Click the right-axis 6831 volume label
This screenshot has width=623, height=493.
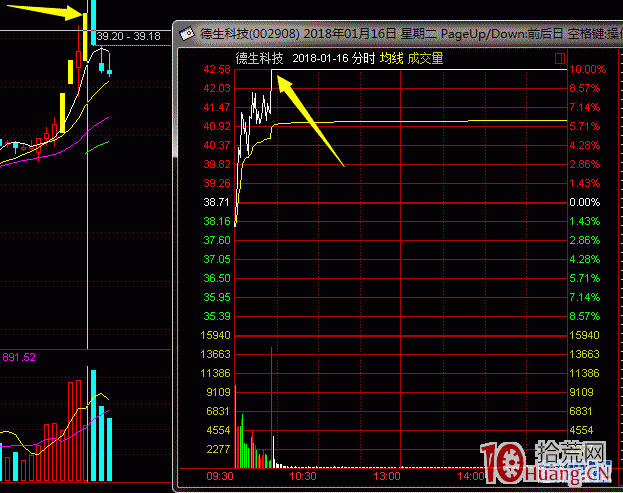tap(581, 411)
